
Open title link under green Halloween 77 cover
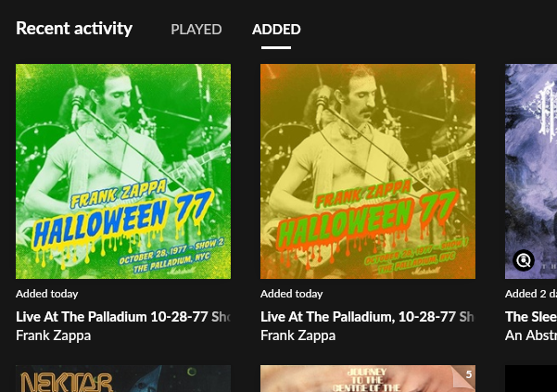123,317
